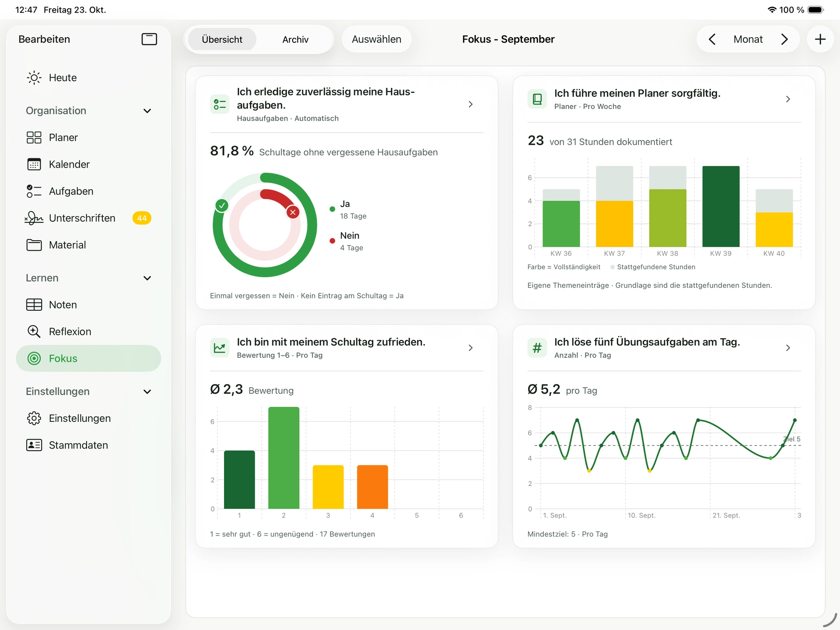Open Aufgaben in the sidebar
This screenshot has height=630, width=840.
click(x=88, y=191)
